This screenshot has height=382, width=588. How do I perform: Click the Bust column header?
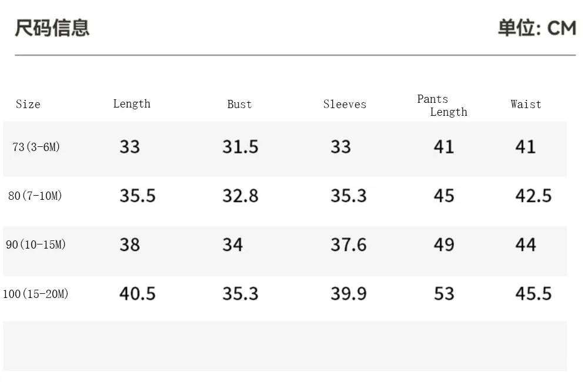[239, 104]
